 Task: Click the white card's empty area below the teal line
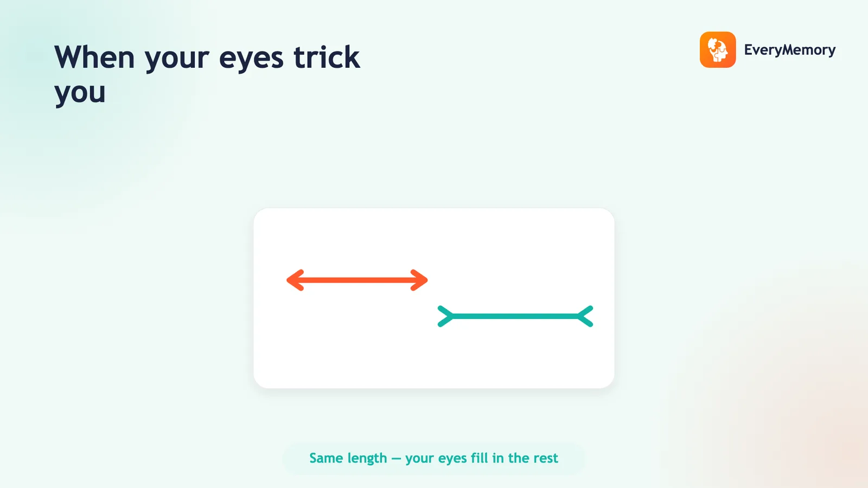point(434,358)
